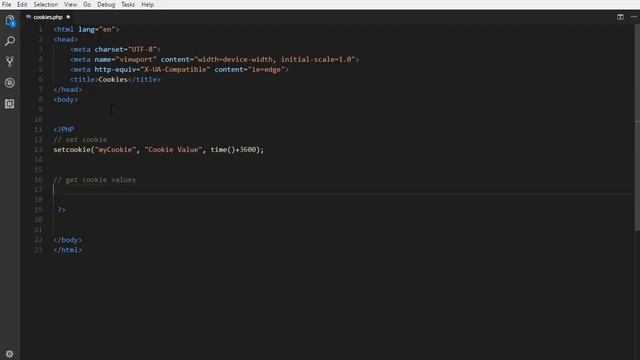Image resolution: width=640 pixels, height=360 pixels.
Task: Click the http-equiv meta attribute
Action: pyautogui.click(x=152, y=69)
